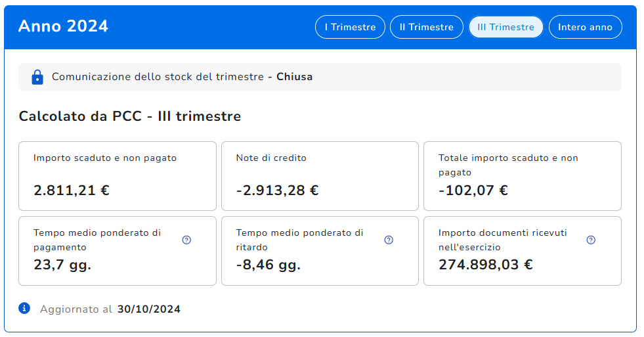This screenshot has width=644, height=337.
Task: View the Intero anno tab
Action: click(x=585, y=27)
